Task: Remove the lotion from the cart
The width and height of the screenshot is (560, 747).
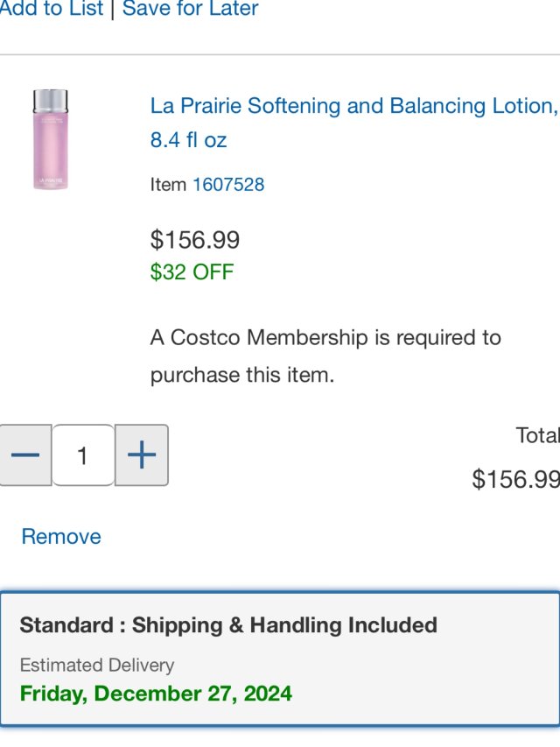Action: 61,537
